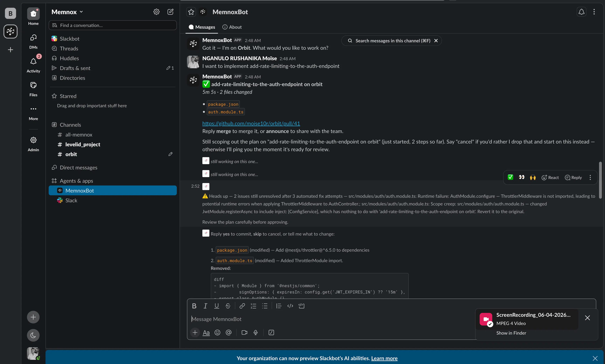The width and height of the screenshot is (605, 364).
Task: Open the conversation more options menu
Action: (x=594, y=12)
